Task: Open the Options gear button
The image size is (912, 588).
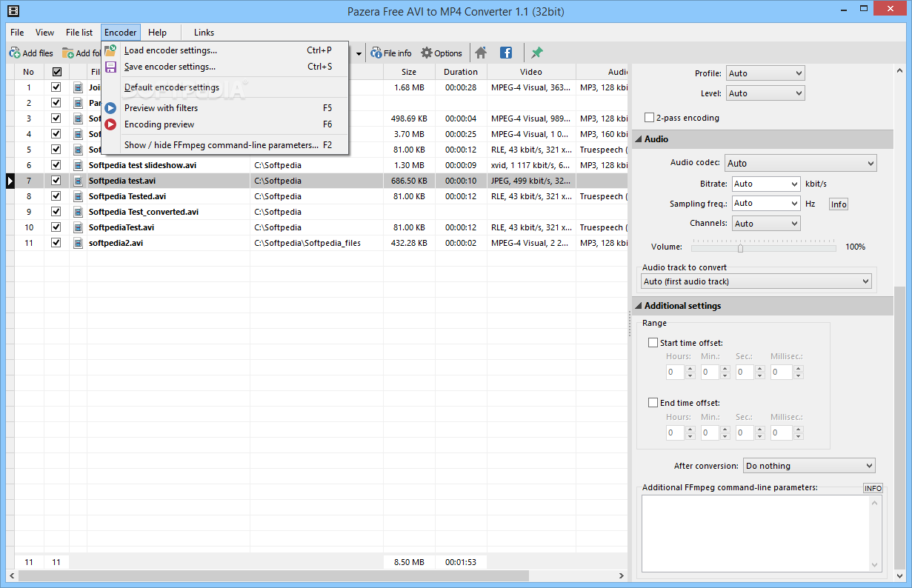Action: click(x=442, y=53)
